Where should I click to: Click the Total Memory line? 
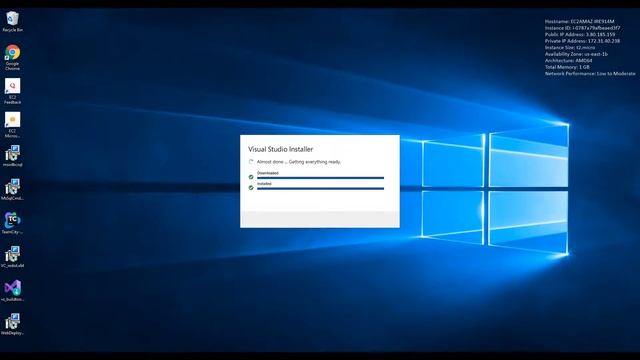click(x=567, y=67)
